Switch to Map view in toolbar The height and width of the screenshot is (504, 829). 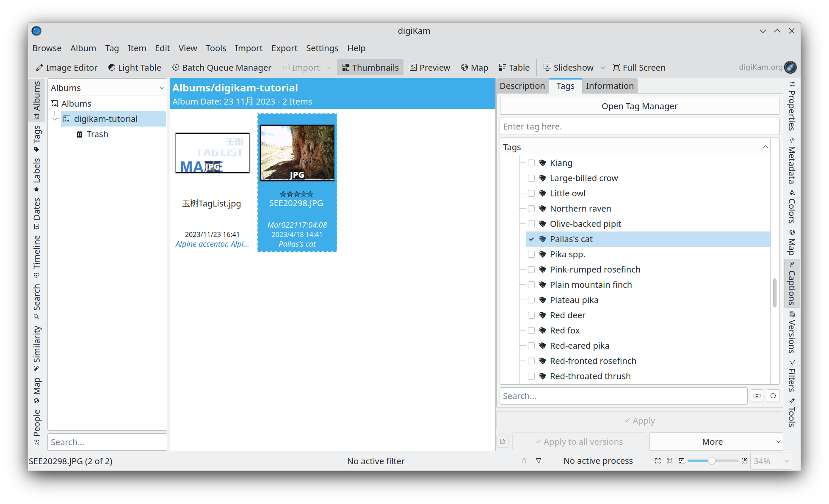tap(474, 68)
